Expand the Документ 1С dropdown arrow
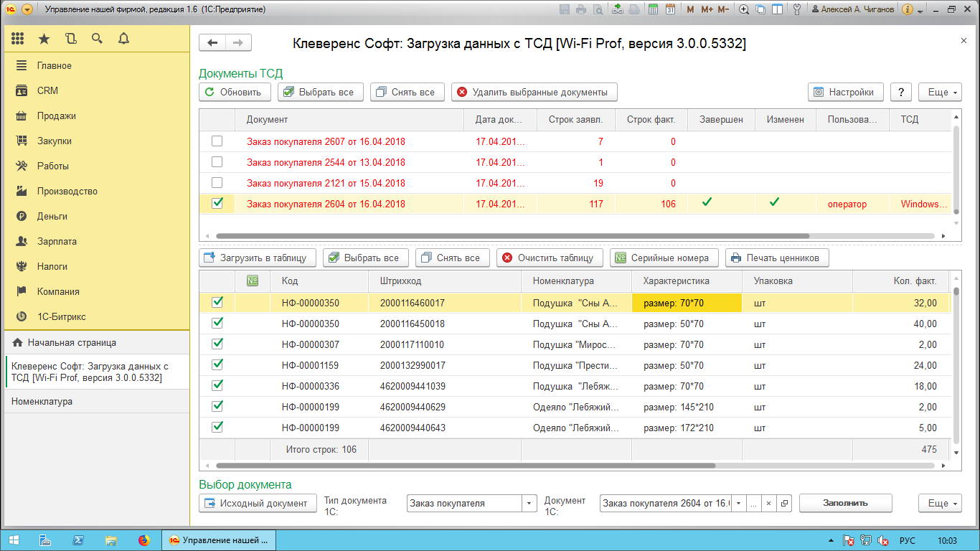 [738, 503]
